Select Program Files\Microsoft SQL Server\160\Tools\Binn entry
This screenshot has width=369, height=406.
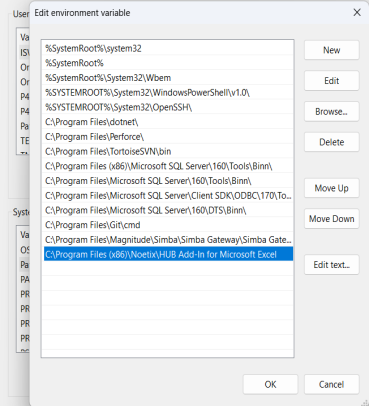(168, 181)
